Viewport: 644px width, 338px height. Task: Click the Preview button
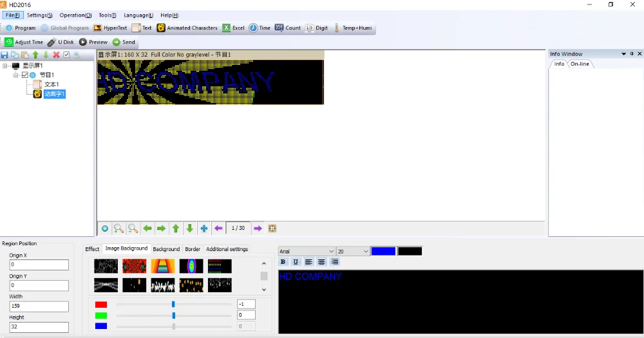pyautogui.click(x=93, y=42)
